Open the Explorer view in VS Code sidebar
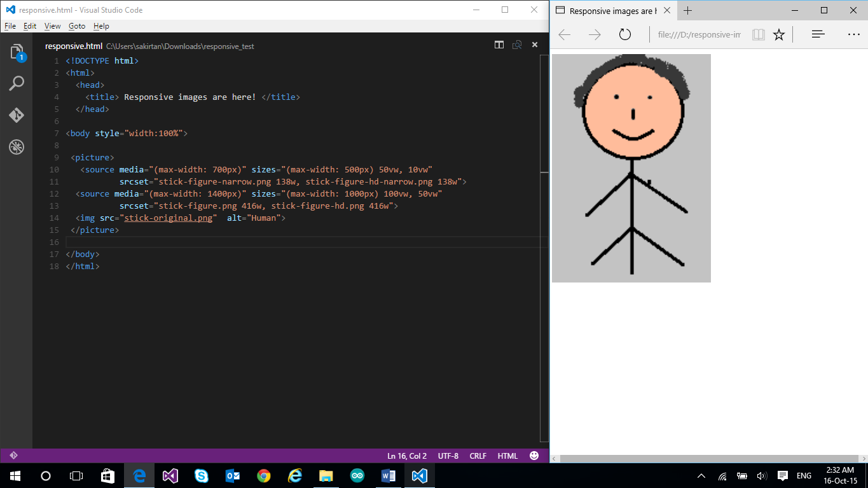The image size is (868, 488). [x=17, y=52]
